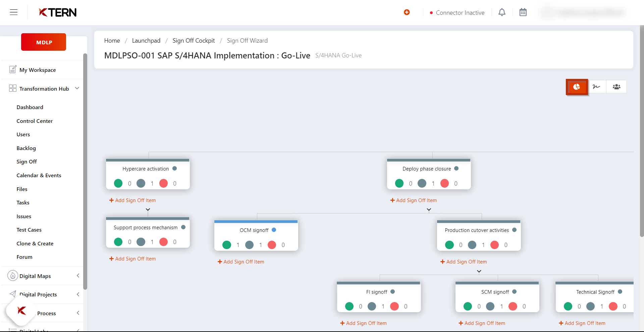Open Control Center menu item
This screenshot has width=644, height=332.
(x=35, y=121)
